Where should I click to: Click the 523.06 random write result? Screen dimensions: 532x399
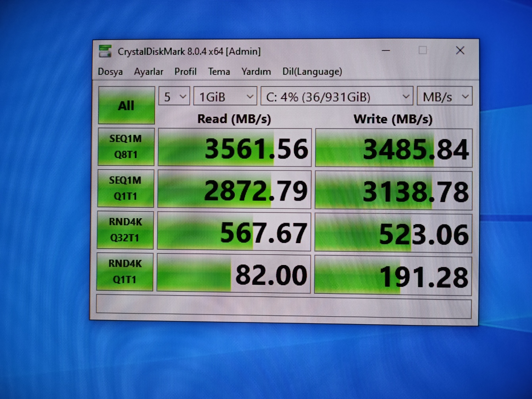click(x=393, y=233)
